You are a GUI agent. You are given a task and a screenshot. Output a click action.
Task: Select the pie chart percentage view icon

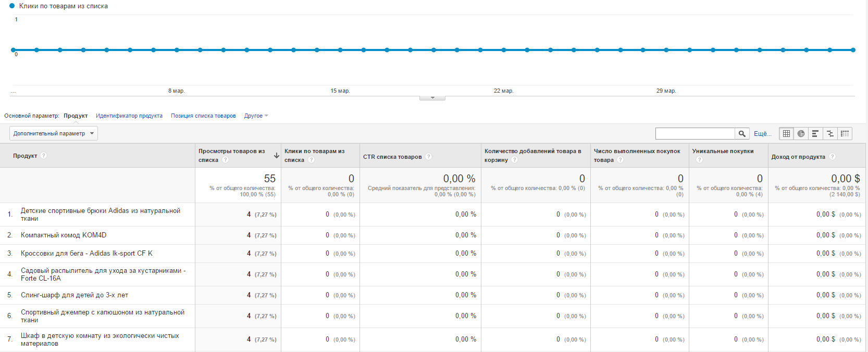pos(801,134)
